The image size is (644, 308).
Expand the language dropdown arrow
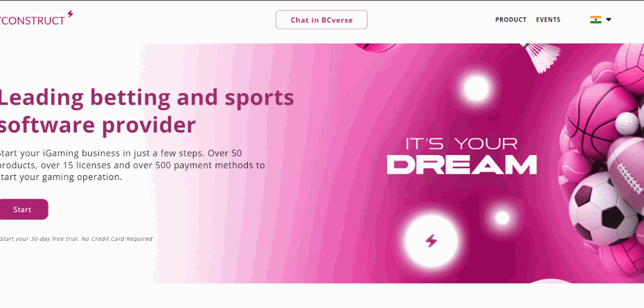coord(609,19)
